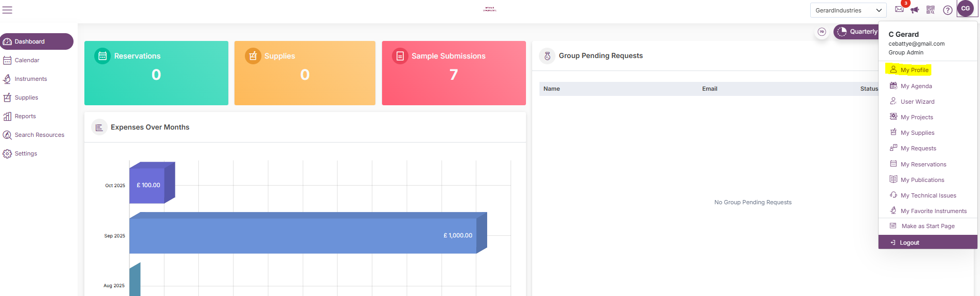Image resolution: width=980 pixels, height=296 pixels.
Task: Select My Reservations in user menu
Action: [x=923, y=164]
